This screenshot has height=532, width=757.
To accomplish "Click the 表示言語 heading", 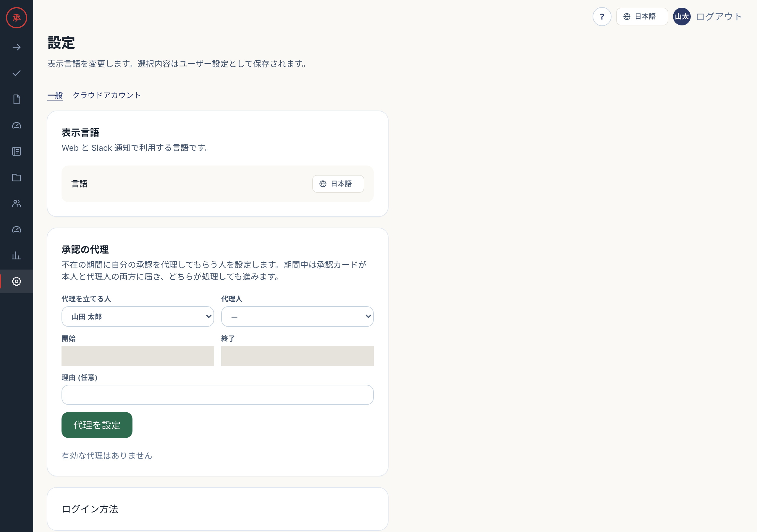I will pos(80,132).
